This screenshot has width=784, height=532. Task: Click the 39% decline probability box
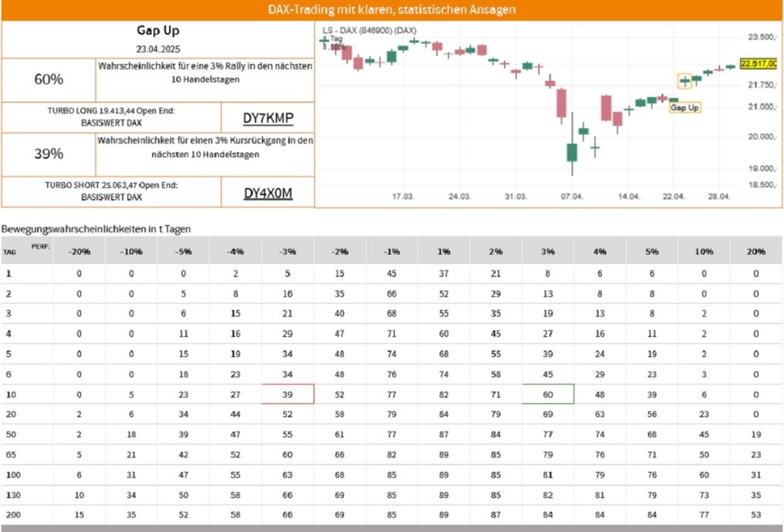(49, 154)
